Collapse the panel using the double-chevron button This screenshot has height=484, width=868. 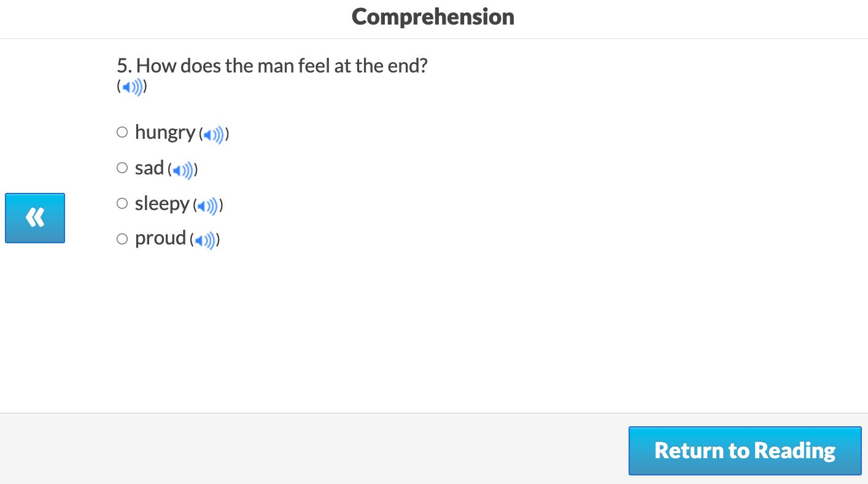pyautogui.click(x=34, y=217)
